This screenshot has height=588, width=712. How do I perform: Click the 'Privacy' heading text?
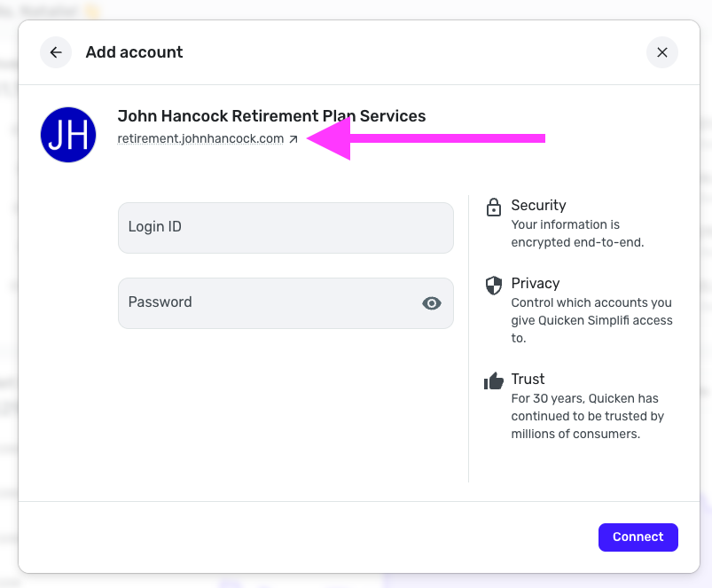pyautogui.click(x=536, y=283)
